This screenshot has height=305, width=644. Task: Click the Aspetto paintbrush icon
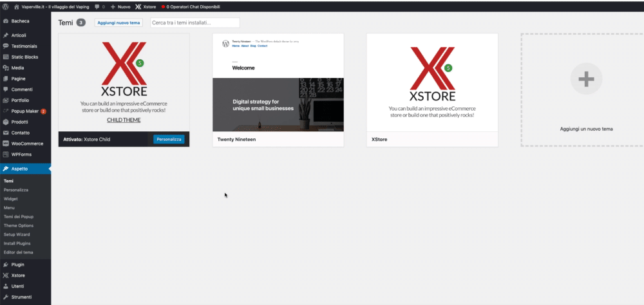[6, 169]
